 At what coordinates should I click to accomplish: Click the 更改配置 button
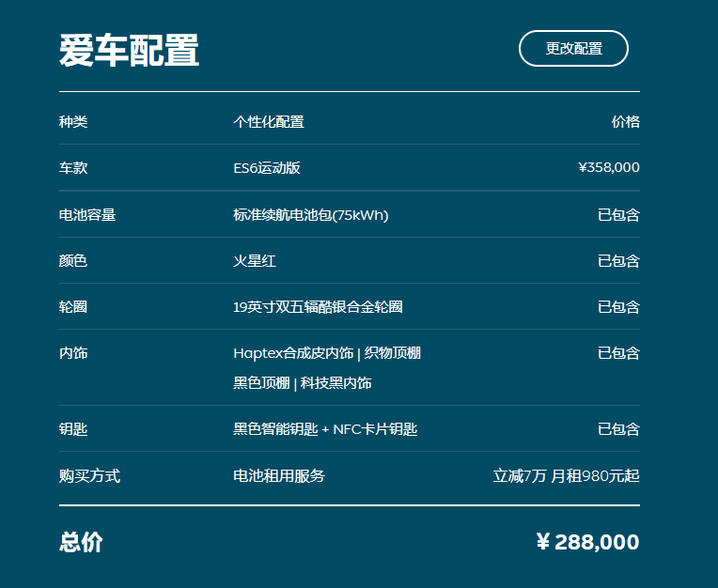pyautogui.click(x=573, y=49)
